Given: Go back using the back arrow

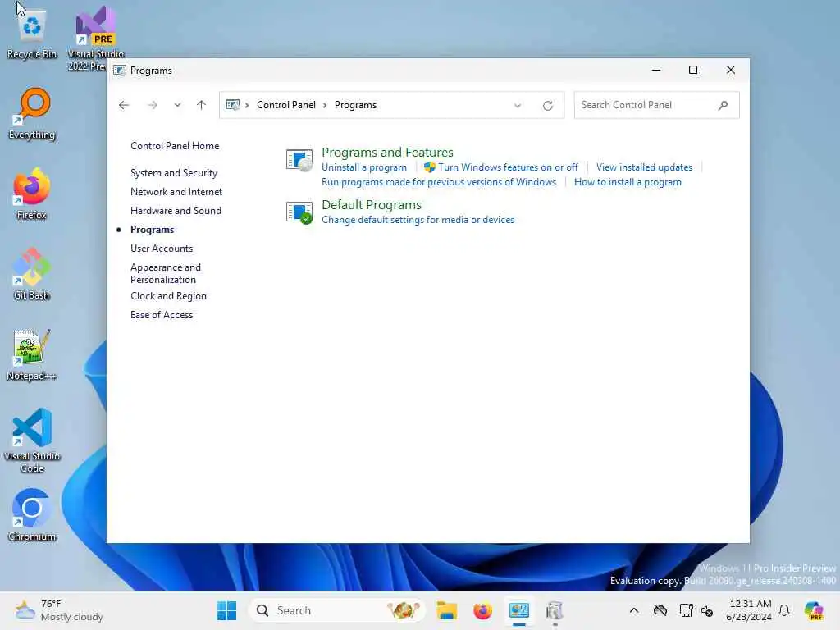Looking at the screenshot, I should click(124, 105).
